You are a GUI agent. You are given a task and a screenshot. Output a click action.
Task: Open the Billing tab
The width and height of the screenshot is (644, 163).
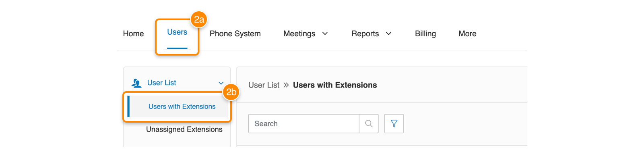coord(425,34)
